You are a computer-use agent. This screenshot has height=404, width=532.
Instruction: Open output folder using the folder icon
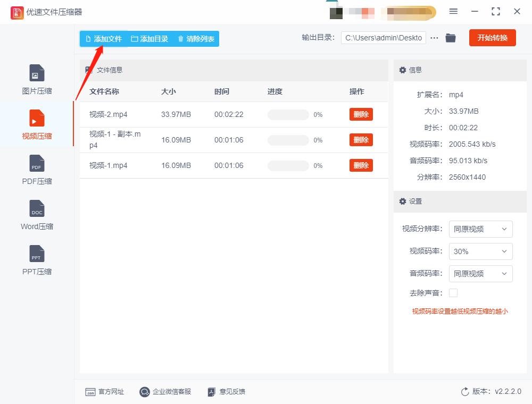451,38
